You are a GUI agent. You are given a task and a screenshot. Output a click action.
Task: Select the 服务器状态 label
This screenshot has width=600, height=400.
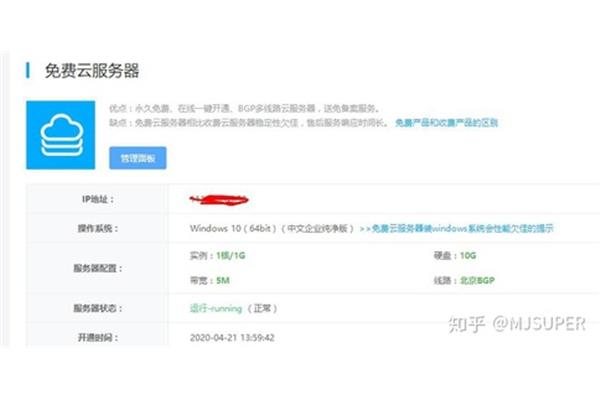point(98,308)
